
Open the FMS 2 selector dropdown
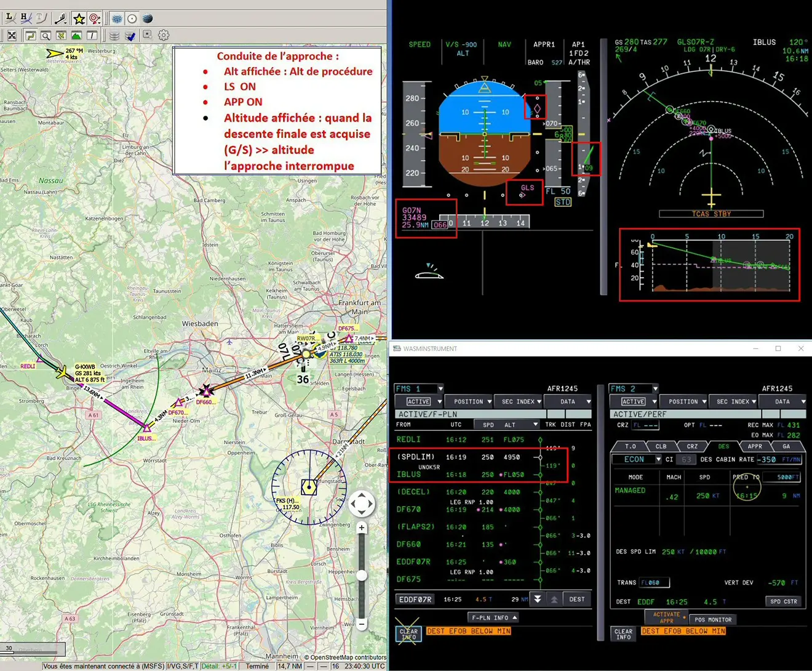point(634,388)
